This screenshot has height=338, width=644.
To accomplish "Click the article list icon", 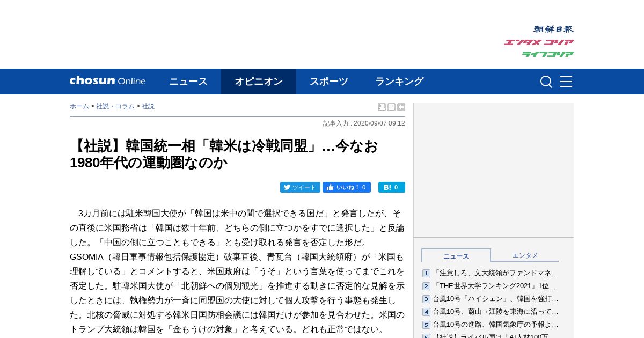I will 391,107.
